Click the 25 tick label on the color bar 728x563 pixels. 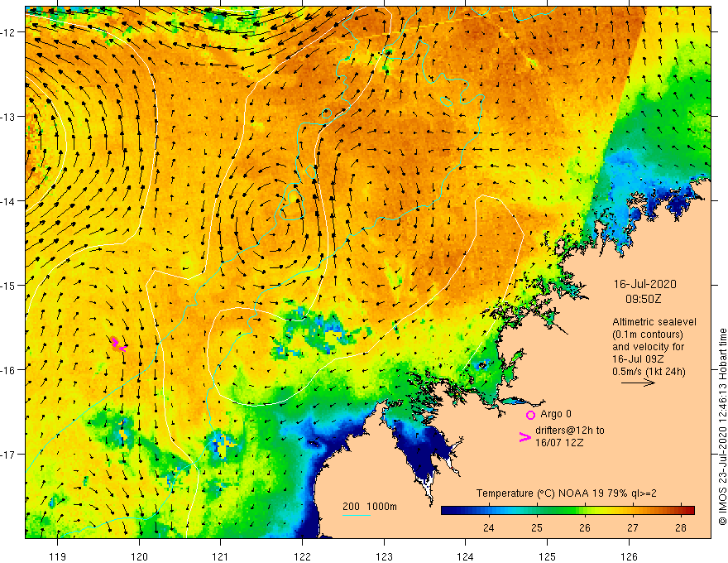[537, 528]
